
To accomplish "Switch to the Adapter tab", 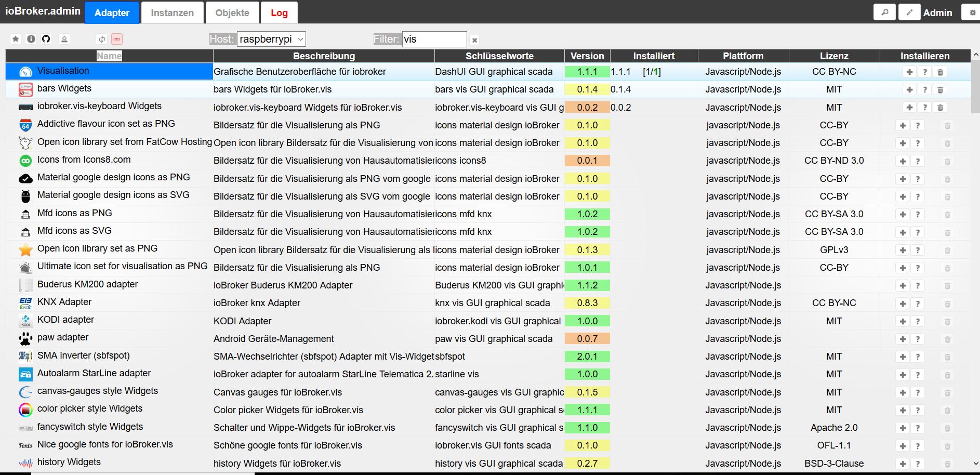I will point(112,13).
